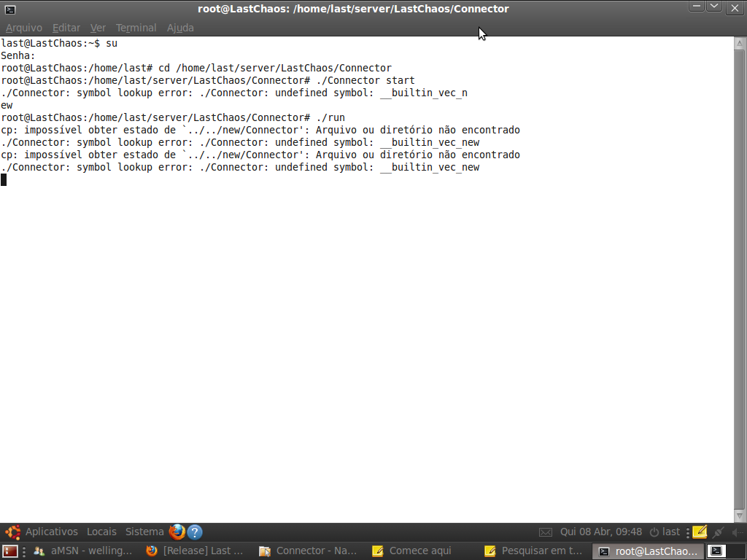747x560 pixels.
Task: Open the Terminal menu
Action: pos(136,28)
